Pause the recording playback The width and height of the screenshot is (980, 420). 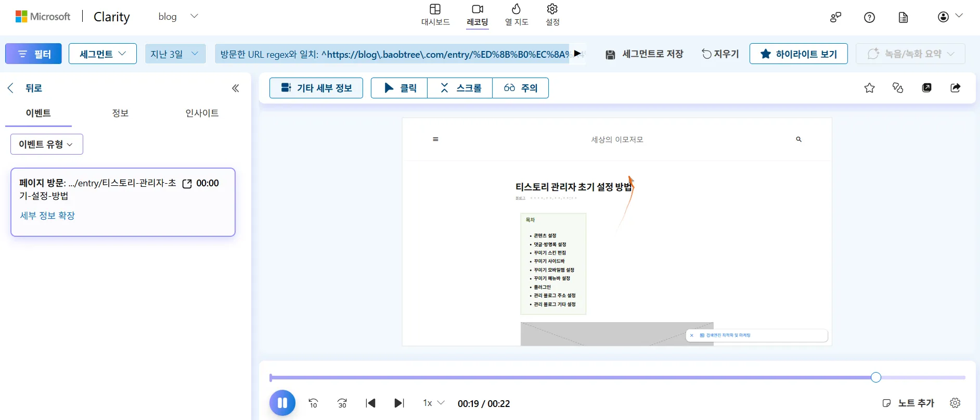pos(282,403)
